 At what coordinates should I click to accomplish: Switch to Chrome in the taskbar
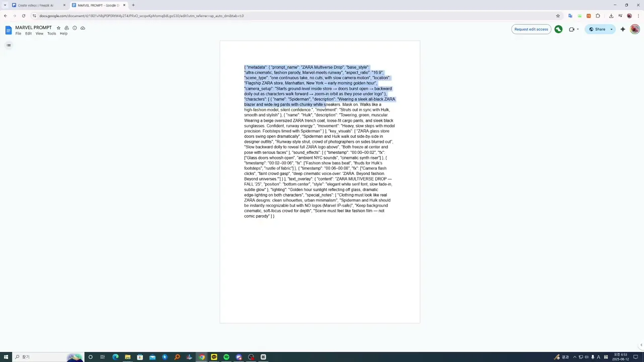point(202,357)
